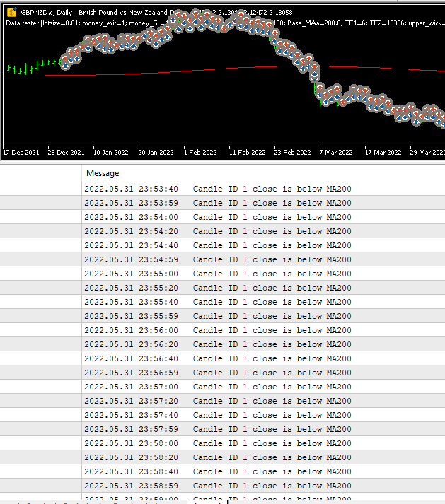
Task: Select the log row timestamped 23:57:00
Action: coord(222,387)
